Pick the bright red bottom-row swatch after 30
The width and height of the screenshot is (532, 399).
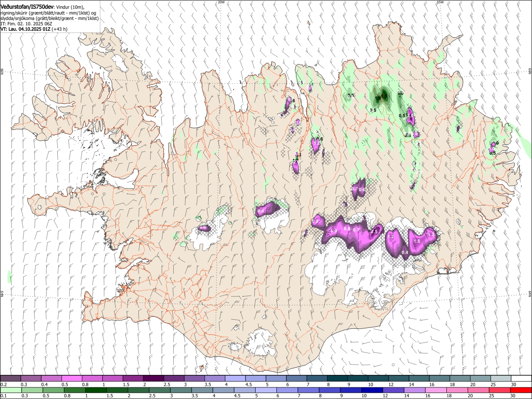[x=521, y=390]
